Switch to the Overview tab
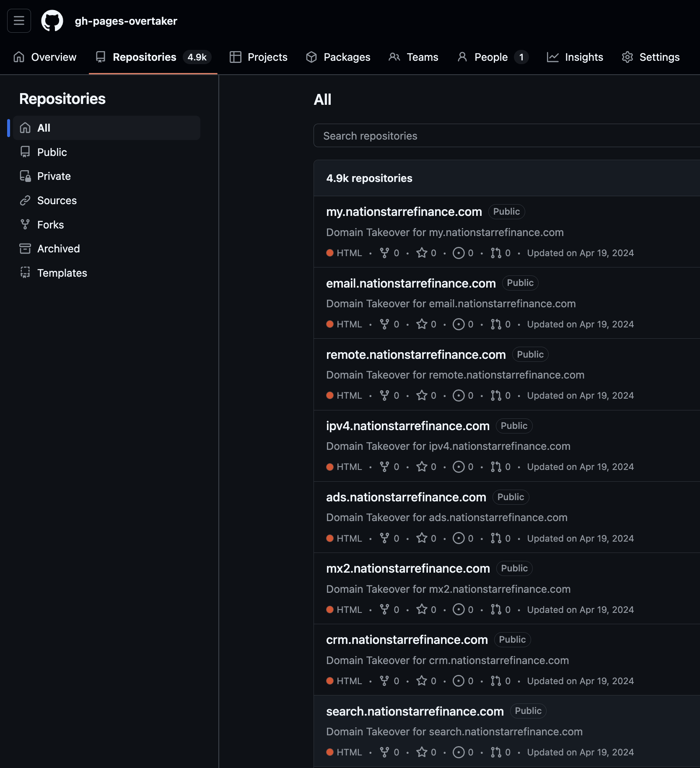700x768 pixels. point(45,57)
